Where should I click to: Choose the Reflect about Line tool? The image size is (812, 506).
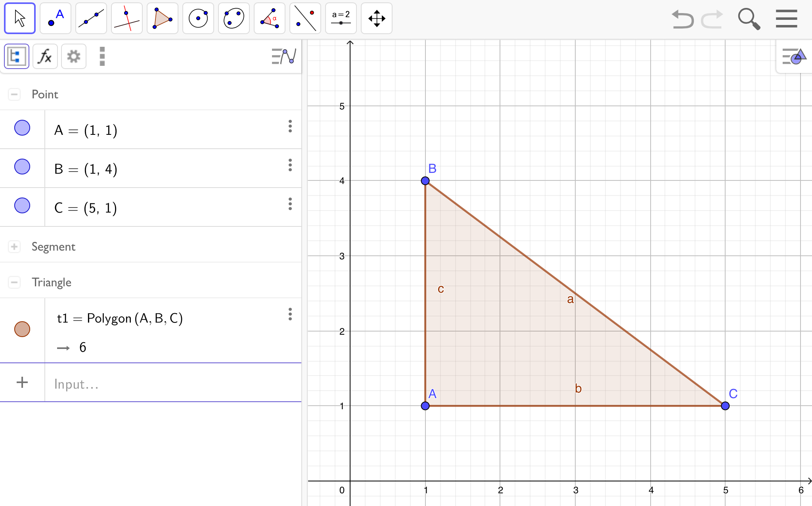click(305, 18)
